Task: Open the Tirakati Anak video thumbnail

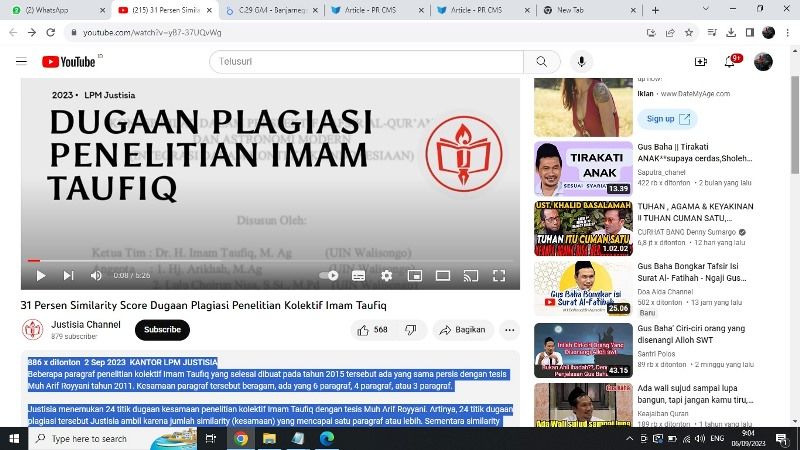Action: tap(583, 169)
